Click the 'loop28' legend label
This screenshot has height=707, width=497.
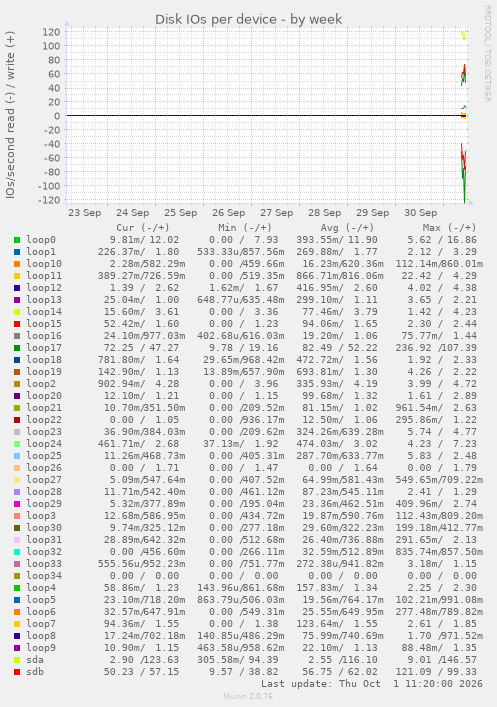[44, 492]
